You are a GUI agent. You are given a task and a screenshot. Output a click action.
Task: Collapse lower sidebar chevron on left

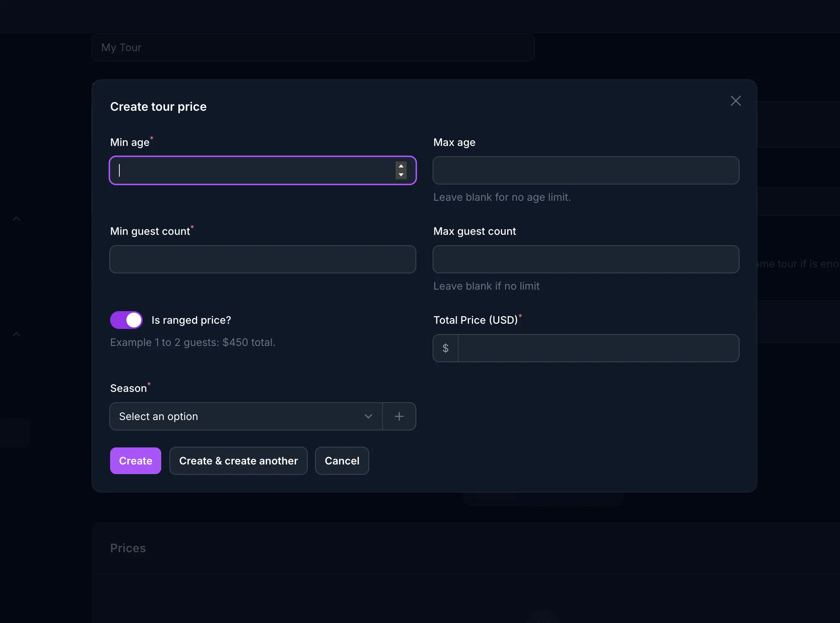16,334
